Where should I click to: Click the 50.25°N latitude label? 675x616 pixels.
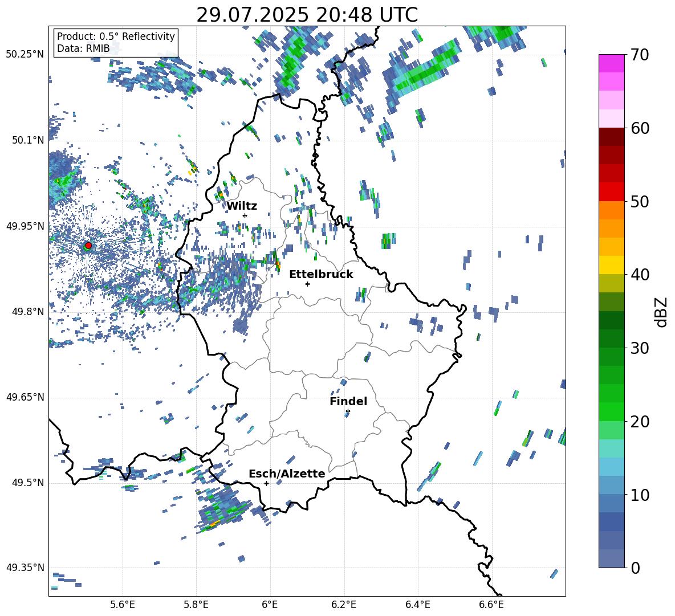click(25, 55)
